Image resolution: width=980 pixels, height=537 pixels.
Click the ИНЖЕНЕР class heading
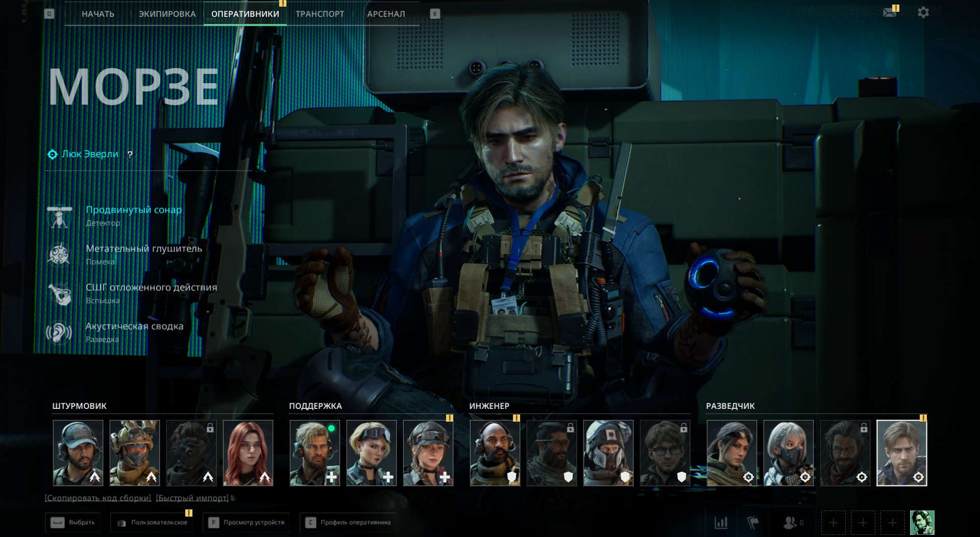coord(489,406)
